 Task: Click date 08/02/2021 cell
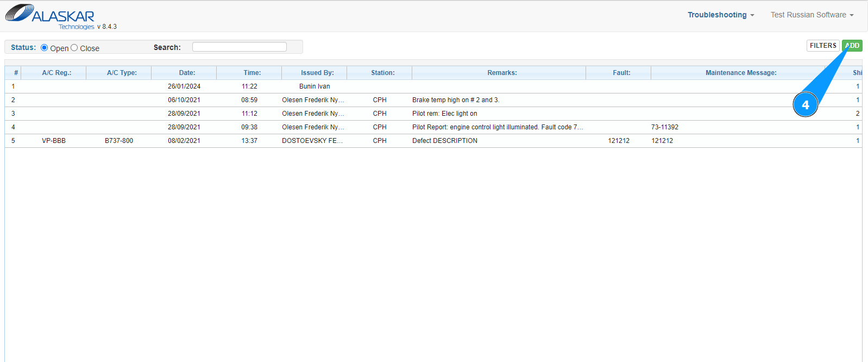[184, 141]
